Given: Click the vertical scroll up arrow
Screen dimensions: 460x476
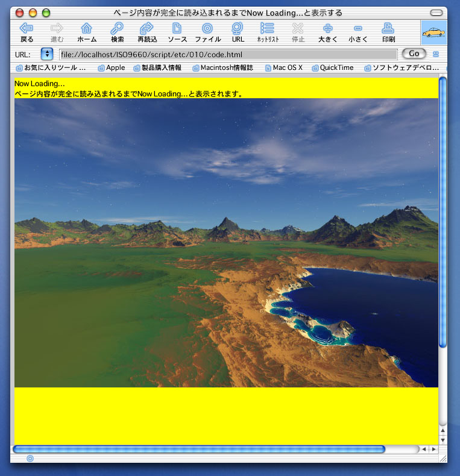Looking at the screenshot, I should (443, 430).
